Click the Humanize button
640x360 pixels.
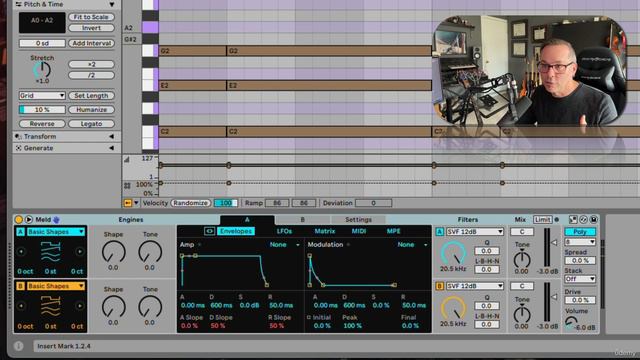(91, 110)
